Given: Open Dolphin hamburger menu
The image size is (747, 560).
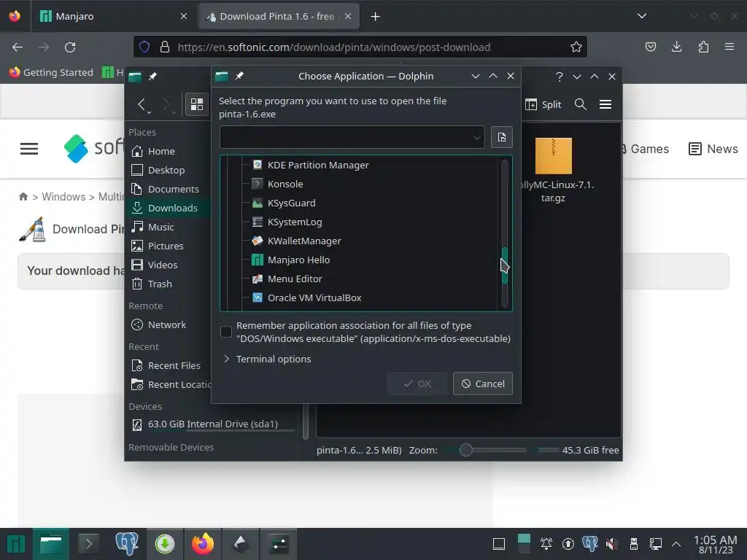Looking at the screenshot, I should pyautogui.click(x=605, y=104).
